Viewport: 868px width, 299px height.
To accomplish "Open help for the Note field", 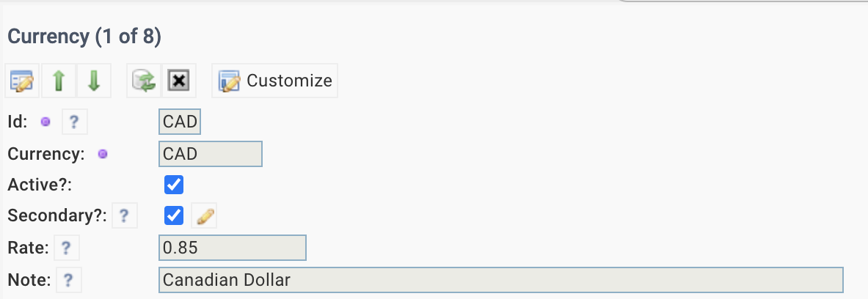I will pos(69,280).
